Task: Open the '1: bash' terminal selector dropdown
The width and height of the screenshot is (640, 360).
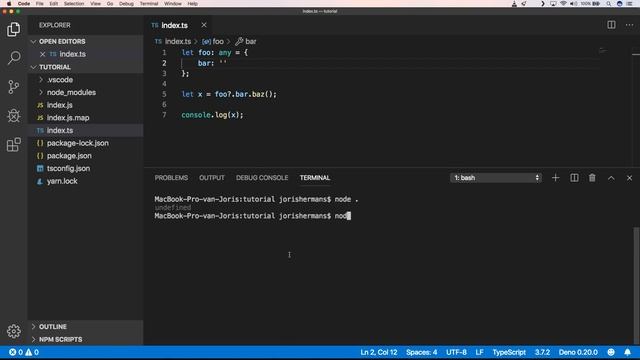Action: point(496,178)
